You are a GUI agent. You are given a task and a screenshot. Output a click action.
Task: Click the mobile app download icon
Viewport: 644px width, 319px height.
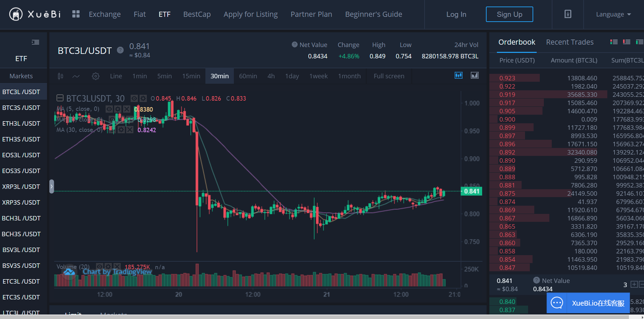pyautogui.click(x=568, y=14)
